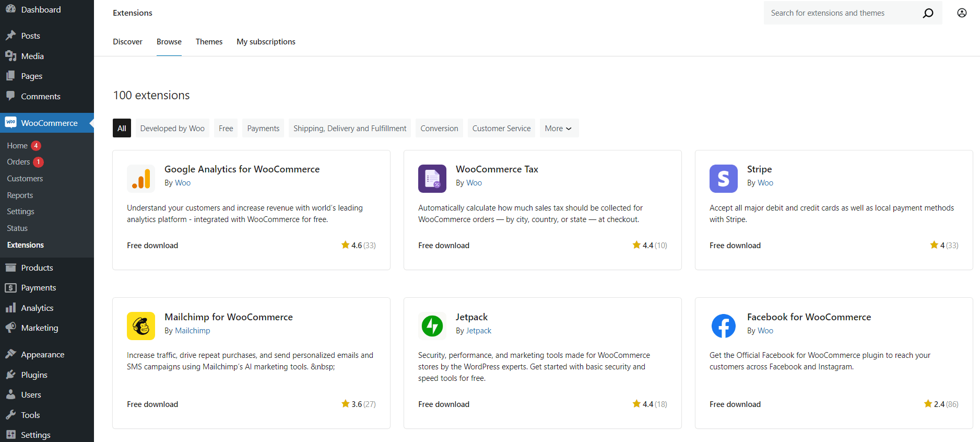Click the Stripe extension logo
The image size is (980, 442).
(724, 179)
